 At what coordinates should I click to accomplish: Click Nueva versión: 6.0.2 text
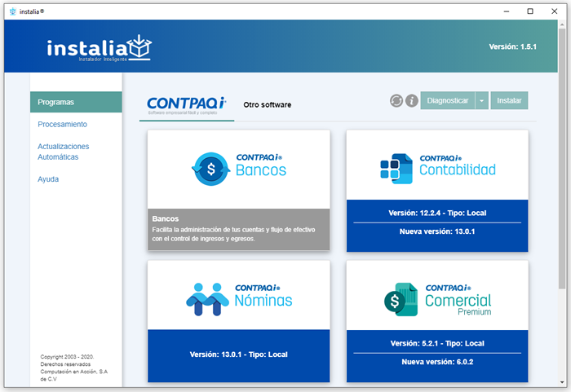coord(437,362)
